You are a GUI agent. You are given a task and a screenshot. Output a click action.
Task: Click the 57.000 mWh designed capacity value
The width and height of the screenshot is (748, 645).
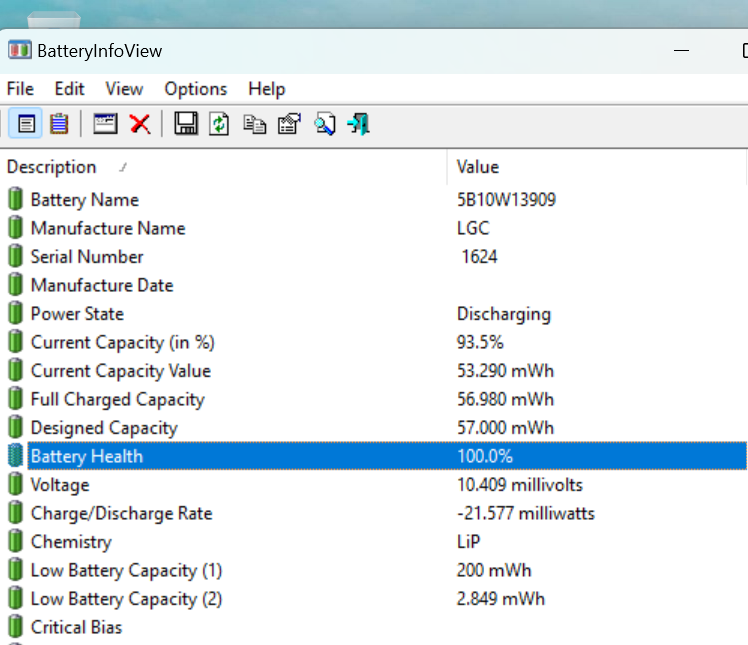pos(505,427)
